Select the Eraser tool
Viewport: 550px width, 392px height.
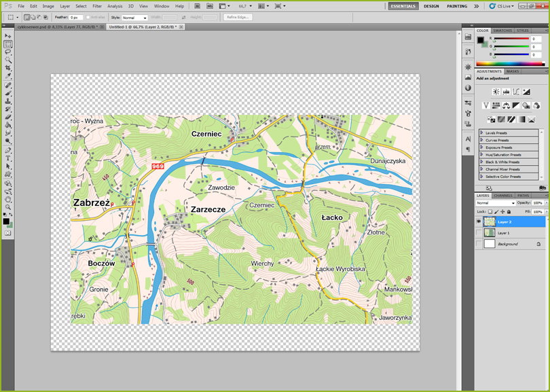click(x=7, y=117)
